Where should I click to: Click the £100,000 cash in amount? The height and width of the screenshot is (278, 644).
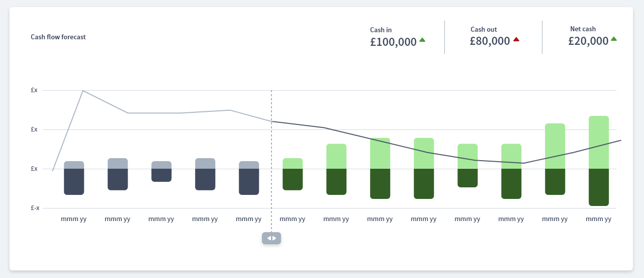[x=393, y=42]
